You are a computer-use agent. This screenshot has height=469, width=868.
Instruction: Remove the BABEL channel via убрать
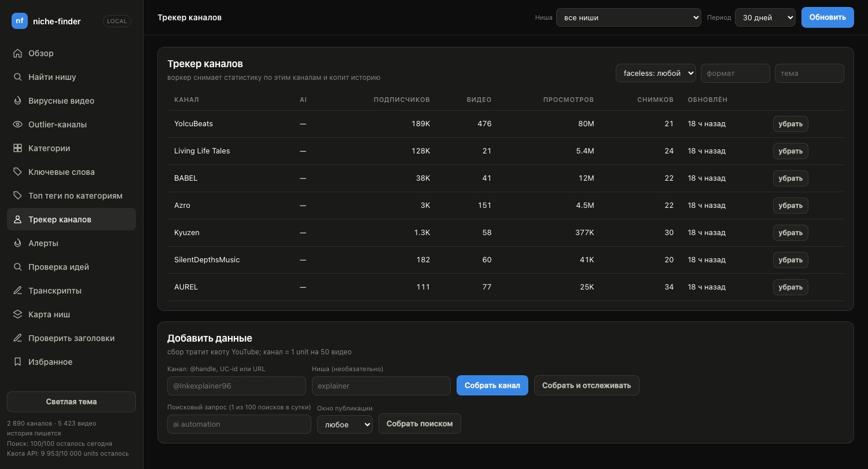pos(790,178)
